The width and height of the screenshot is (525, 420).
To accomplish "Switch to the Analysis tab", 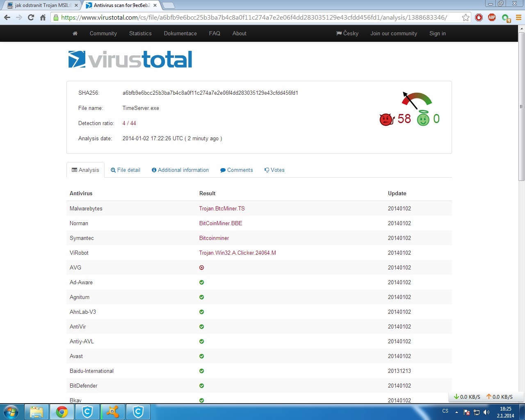I will [85, 170].
